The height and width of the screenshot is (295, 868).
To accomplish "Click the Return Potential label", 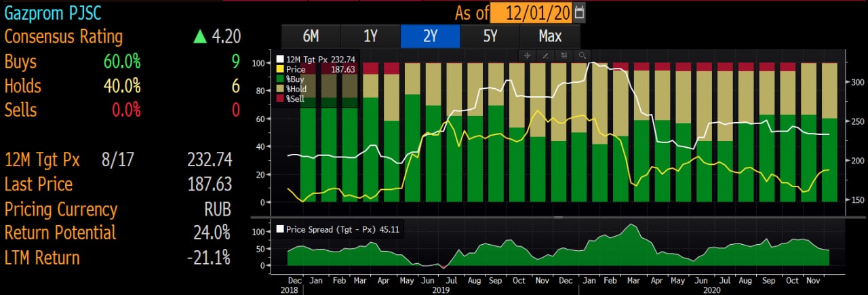I will [60, 233].
